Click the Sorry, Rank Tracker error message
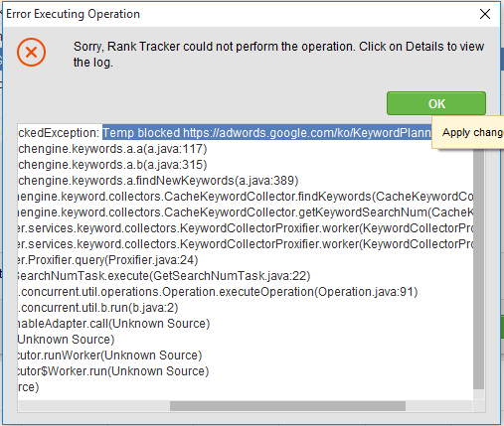This screenshot has height=426, width=504. (x=278, y=55)
